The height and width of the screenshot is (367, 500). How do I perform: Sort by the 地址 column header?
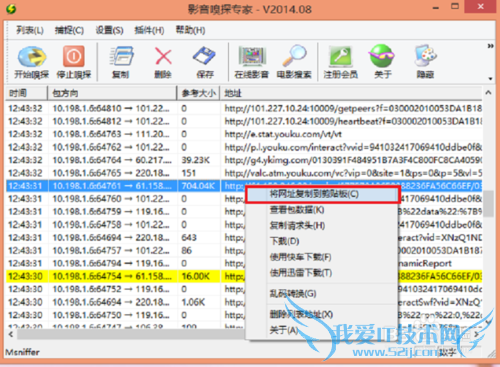(x=351, y=93)
